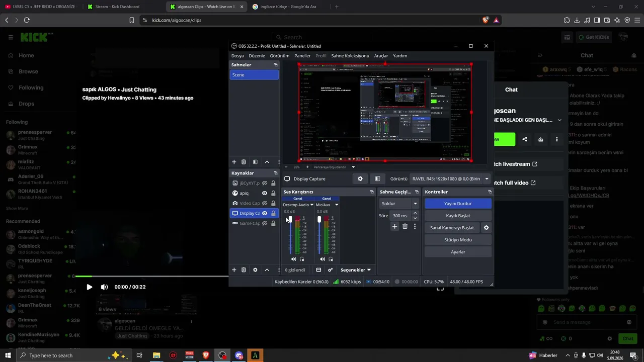Mute the Desktop Audio speaker icon
This screenshot has width=644, height=362.
point(294,259)
